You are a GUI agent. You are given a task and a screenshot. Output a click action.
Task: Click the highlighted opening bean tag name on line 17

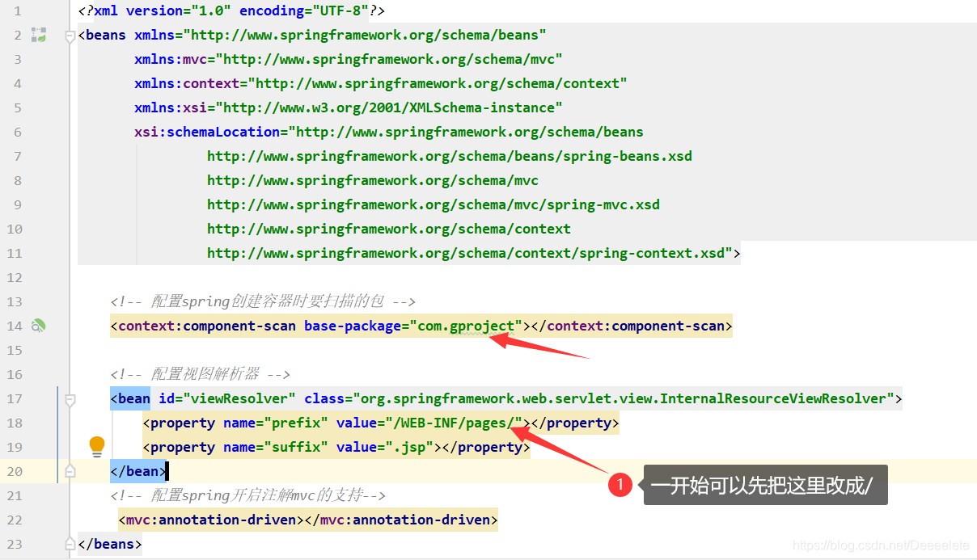point(130,398)
